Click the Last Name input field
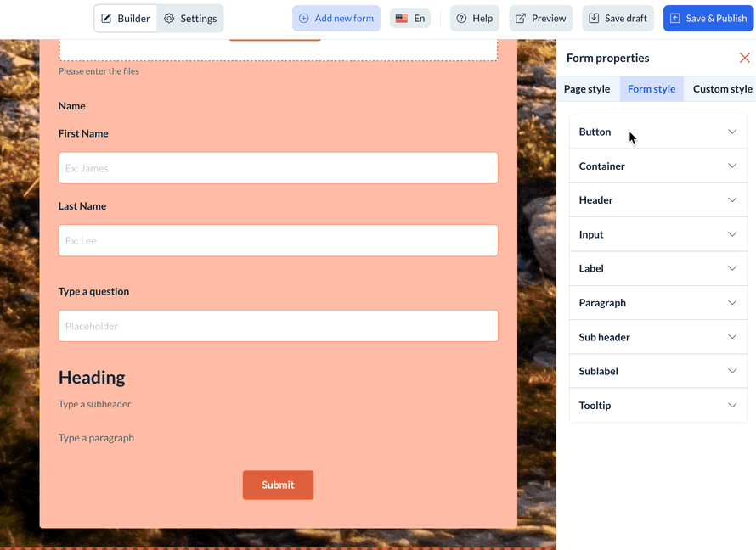The image size is (756, 550). [279, 240]
